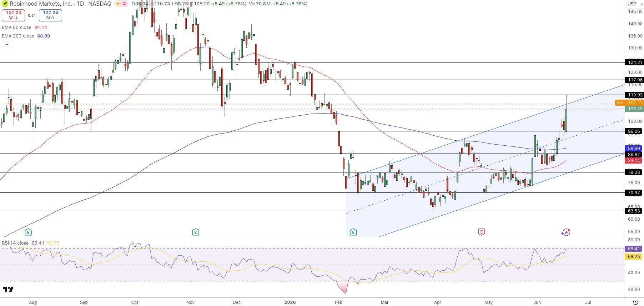
Task: Click the 107.03 SELL button
Action: (13, 15)
